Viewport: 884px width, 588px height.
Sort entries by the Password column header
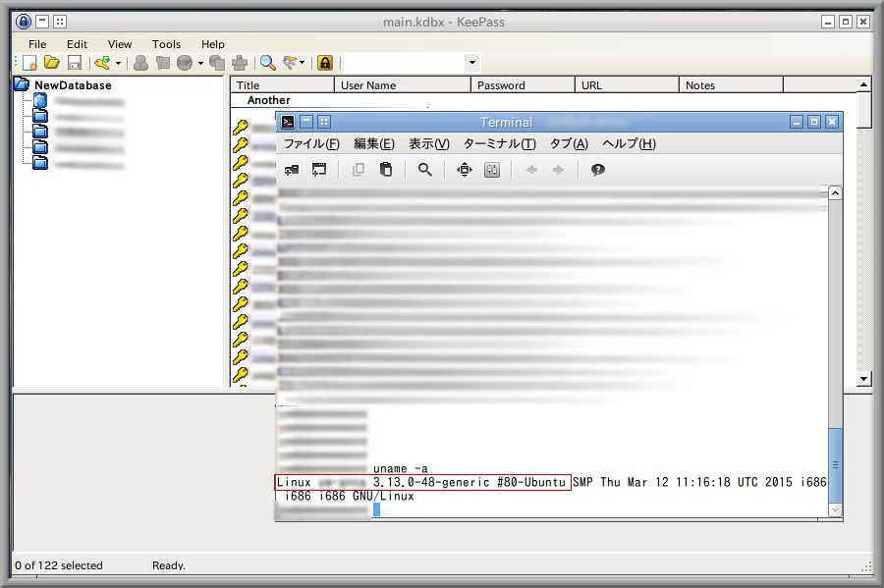coord(523,85)
